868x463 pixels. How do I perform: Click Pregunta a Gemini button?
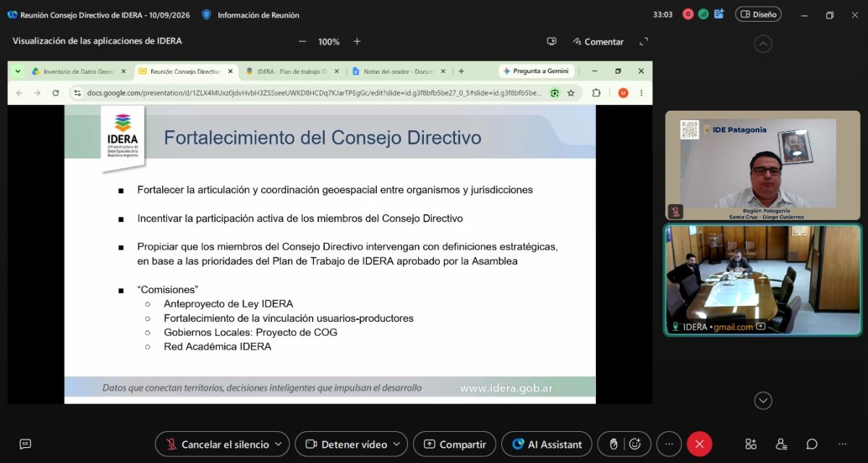[536, 71]
